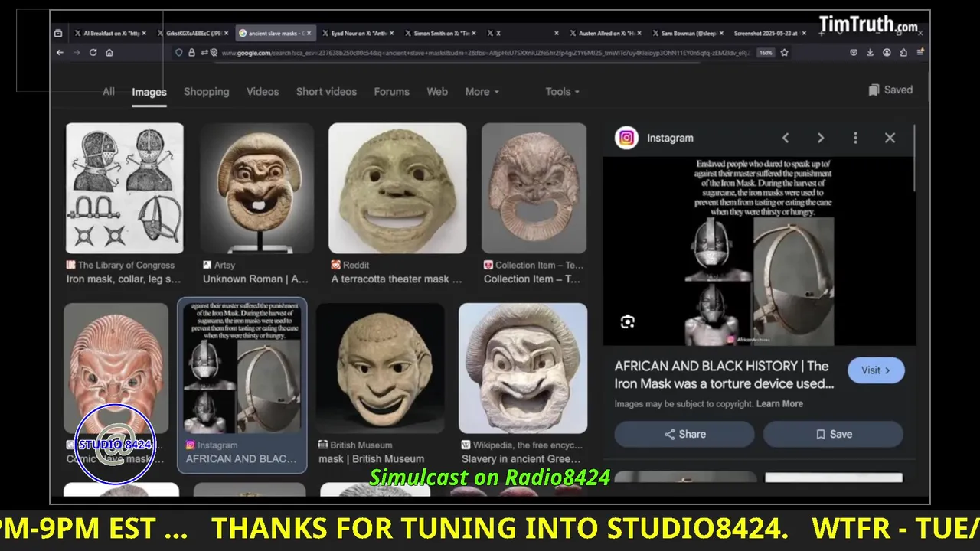This screenshot has width=980, height=551.
Task: Click the 'Instagram' source label in the preview panel header
Action: tap(670, 138)
